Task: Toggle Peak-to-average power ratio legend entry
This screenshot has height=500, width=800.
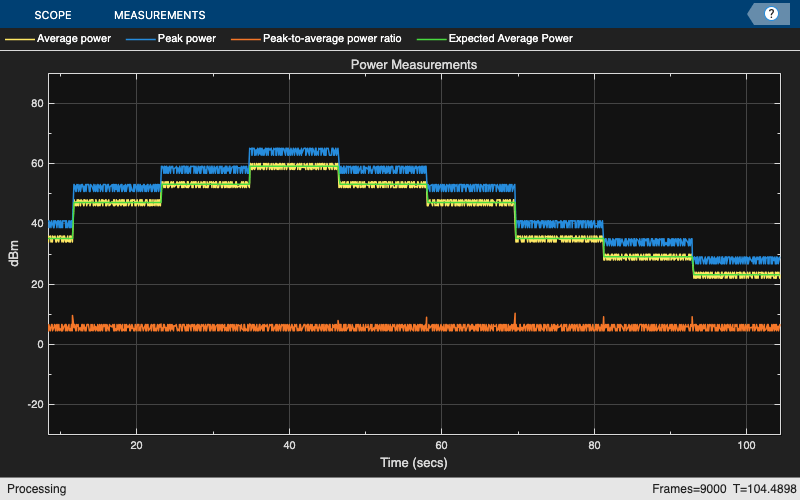Action: point(332,38)
